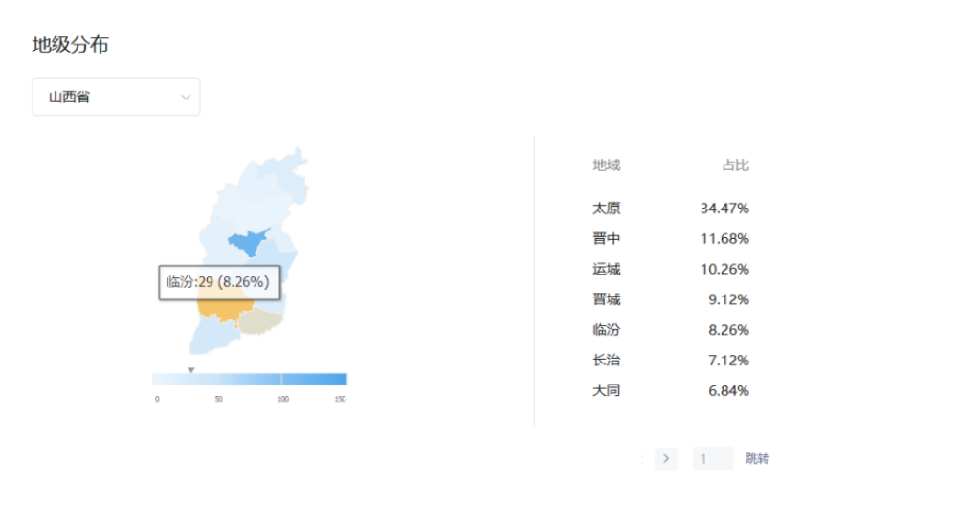This screenshot has width=980, height=506.
Task: Click the 34.47% percentage value
Action: (724, 208)
